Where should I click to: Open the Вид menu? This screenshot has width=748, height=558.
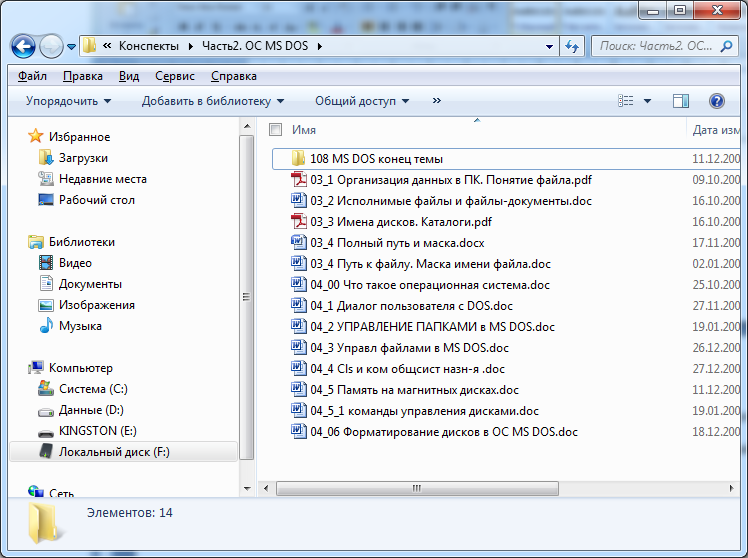(129, 76)
